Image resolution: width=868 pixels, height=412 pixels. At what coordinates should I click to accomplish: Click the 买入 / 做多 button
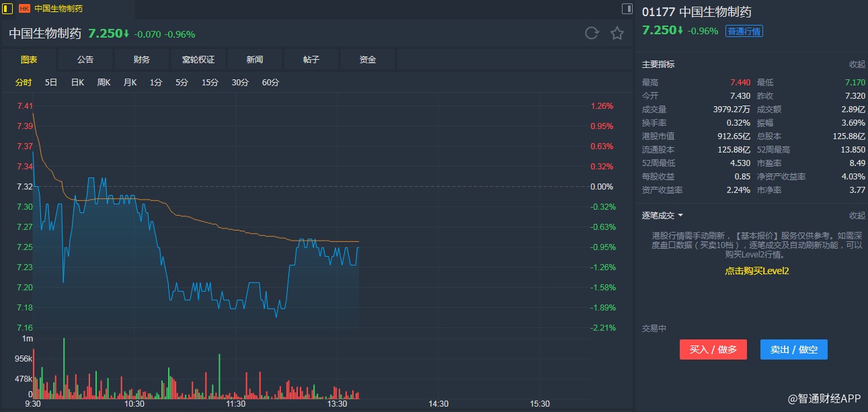coord(713,349)
